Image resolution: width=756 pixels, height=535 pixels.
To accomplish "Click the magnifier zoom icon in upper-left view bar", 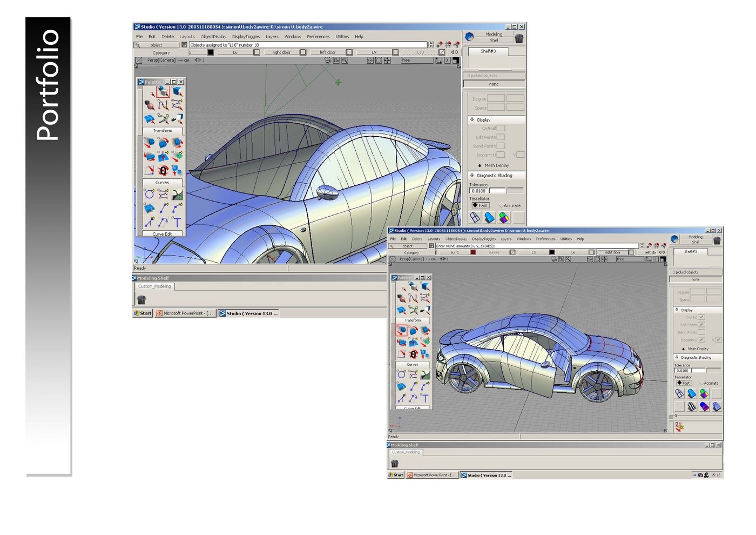I will [x=345, y=61].
